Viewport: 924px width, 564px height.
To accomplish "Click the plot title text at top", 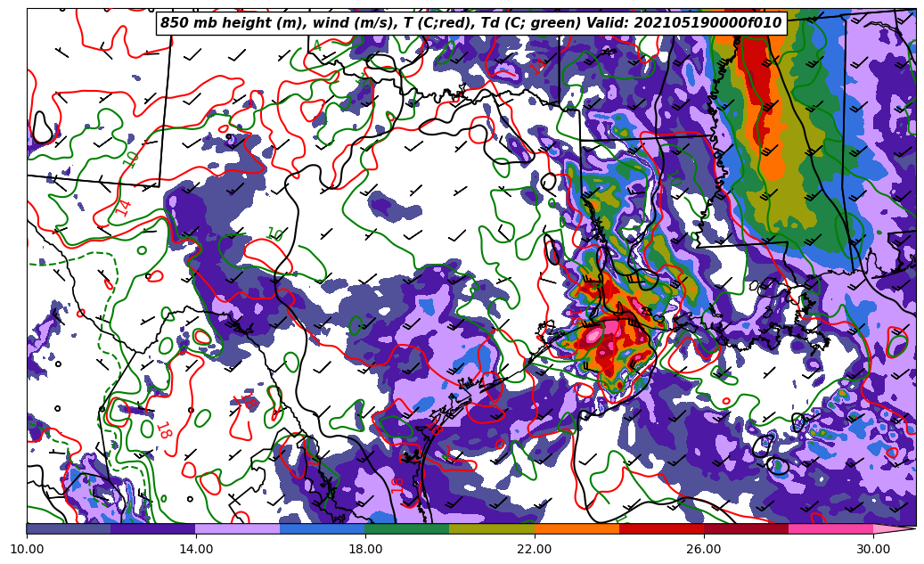I will 470,23.
